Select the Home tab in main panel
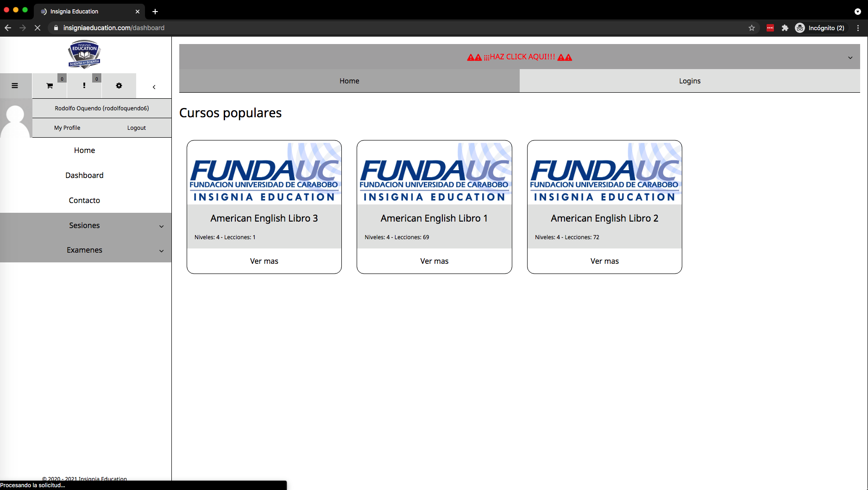868x490 pixels. [x=349, y=81]
